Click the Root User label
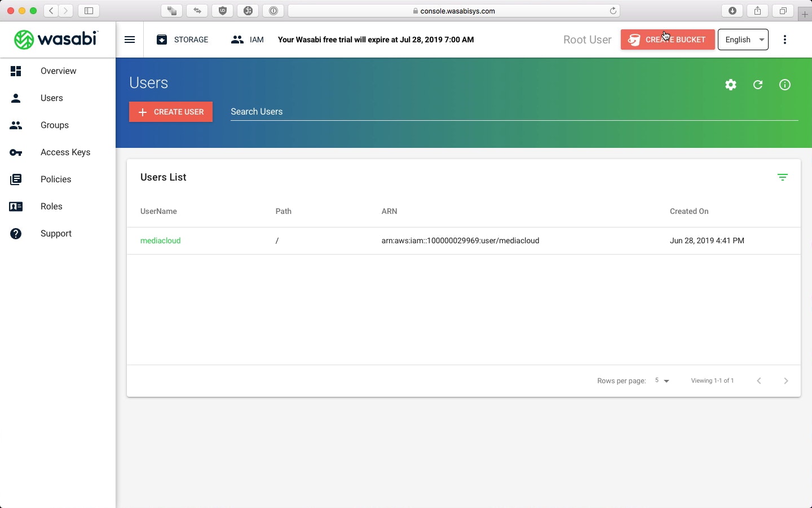Image resolution: width=812 pixels, height=508 pixels. coord(587,40)
